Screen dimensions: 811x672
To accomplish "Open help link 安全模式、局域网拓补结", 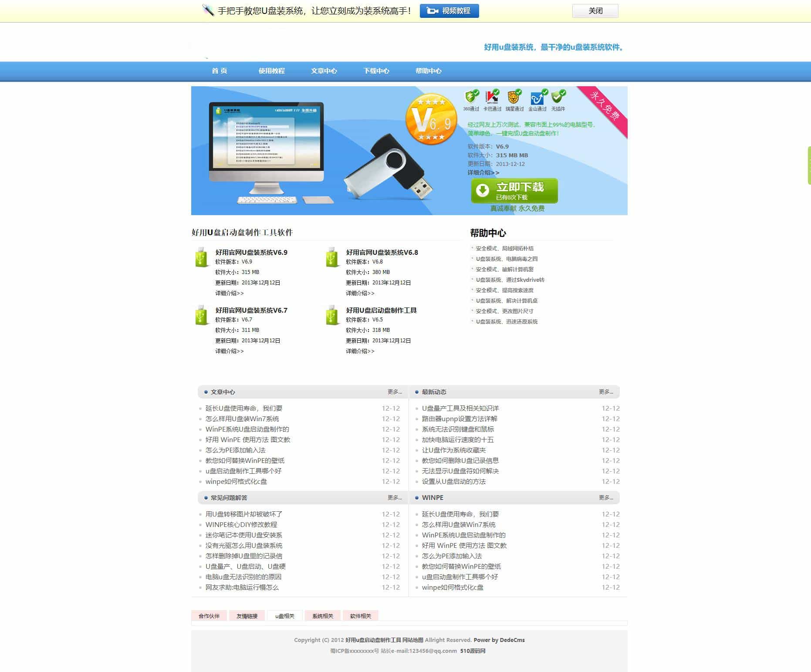I will point(504,248).
